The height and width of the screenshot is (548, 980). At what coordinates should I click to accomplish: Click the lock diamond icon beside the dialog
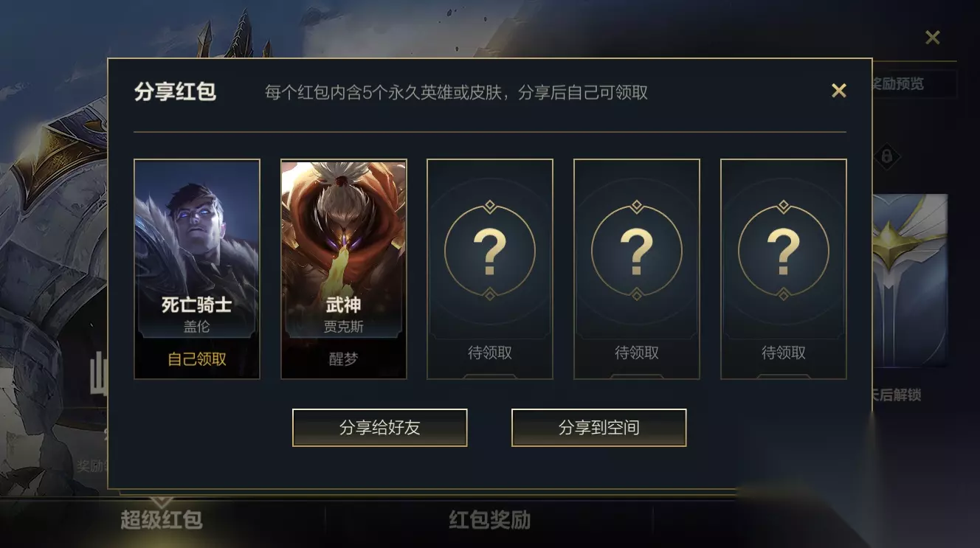click(x=887, y=156)
